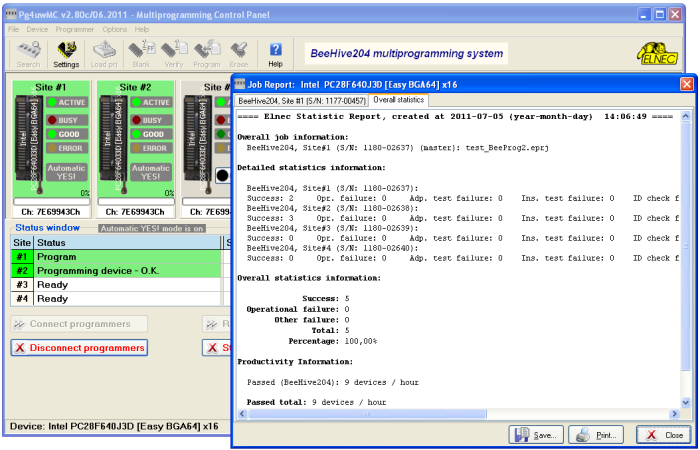Click the ACTIVE indicator on Site #2
Viewport: 700px width, 450px height.
pyautogui.click(x=151, y=102)
